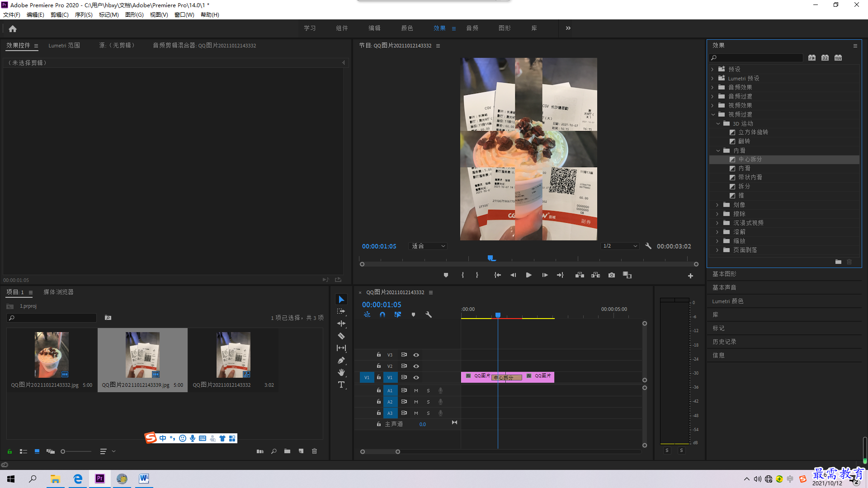Expand the 视频效果 folder
Viewport: 868px width, 488px height.
click(x=712, y=105)
